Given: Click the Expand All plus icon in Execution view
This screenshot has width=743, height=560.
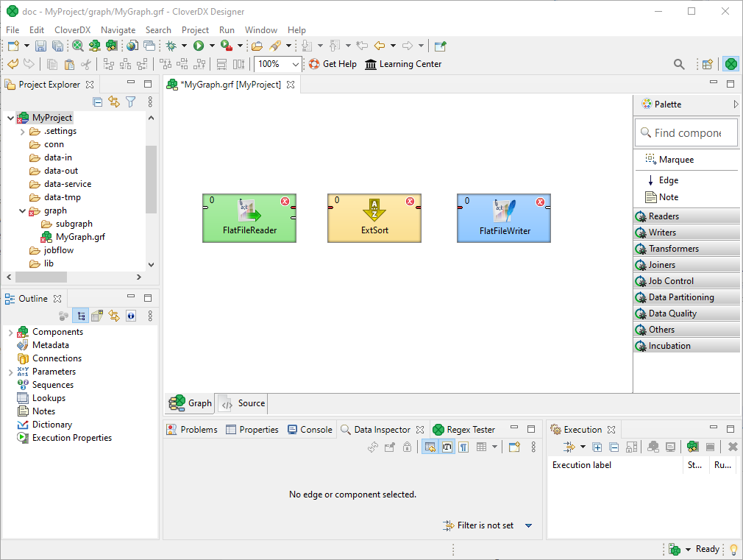Looking at the screenshot, I should tap(597, 447).
